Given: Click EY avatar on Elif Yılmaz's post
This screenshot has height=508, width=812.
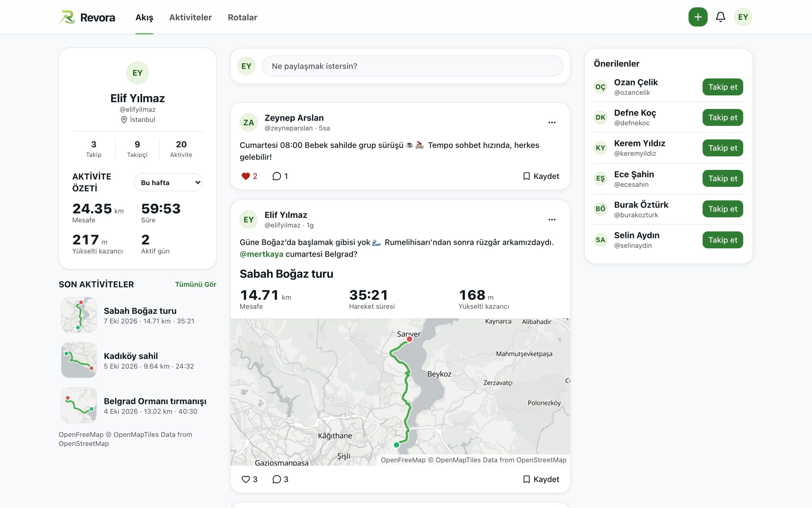Looking at the screenshot, I should [248, 220].
